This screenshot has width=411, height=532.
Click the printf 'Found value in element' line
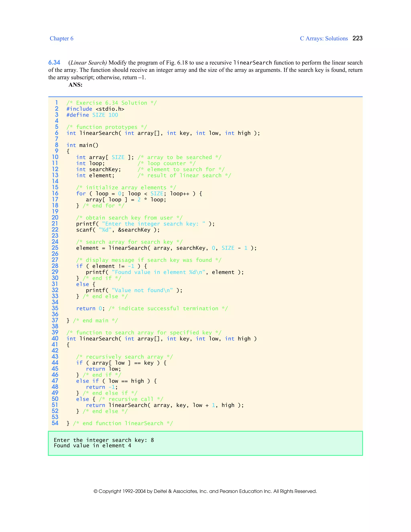point(165,272)
